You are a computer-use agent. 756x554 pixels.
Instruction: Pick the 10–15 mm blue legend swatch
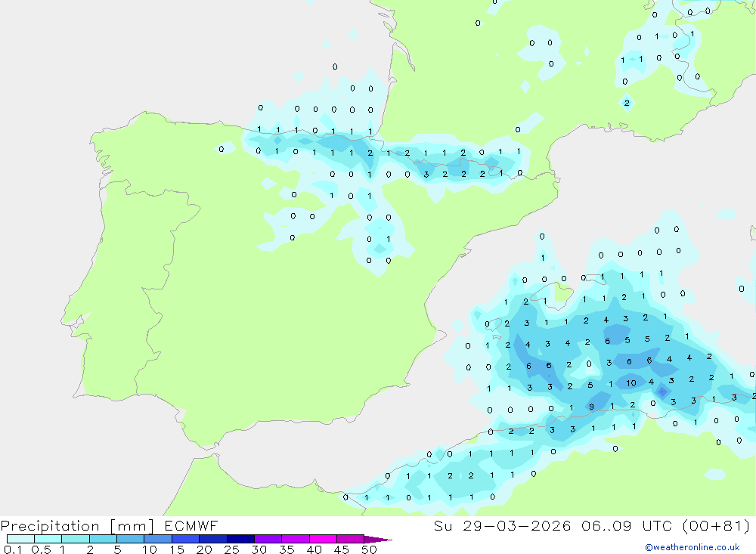pyautogui.click(x=158, y=539)
